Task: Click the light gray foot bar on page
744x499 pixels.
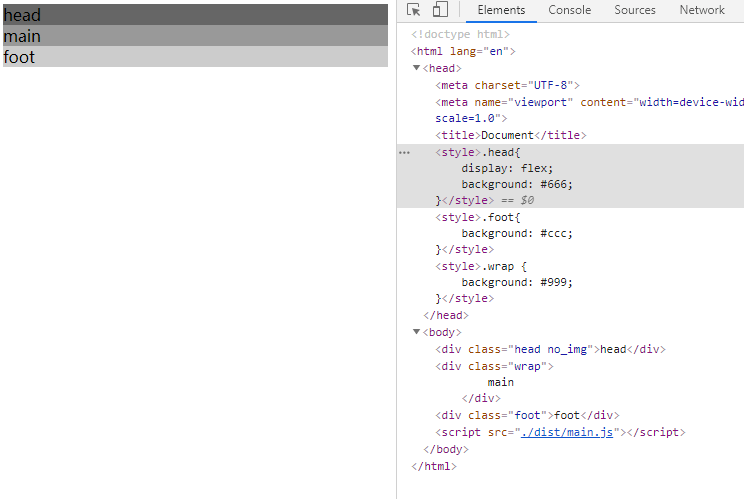Action: click(x=195, y=56)
